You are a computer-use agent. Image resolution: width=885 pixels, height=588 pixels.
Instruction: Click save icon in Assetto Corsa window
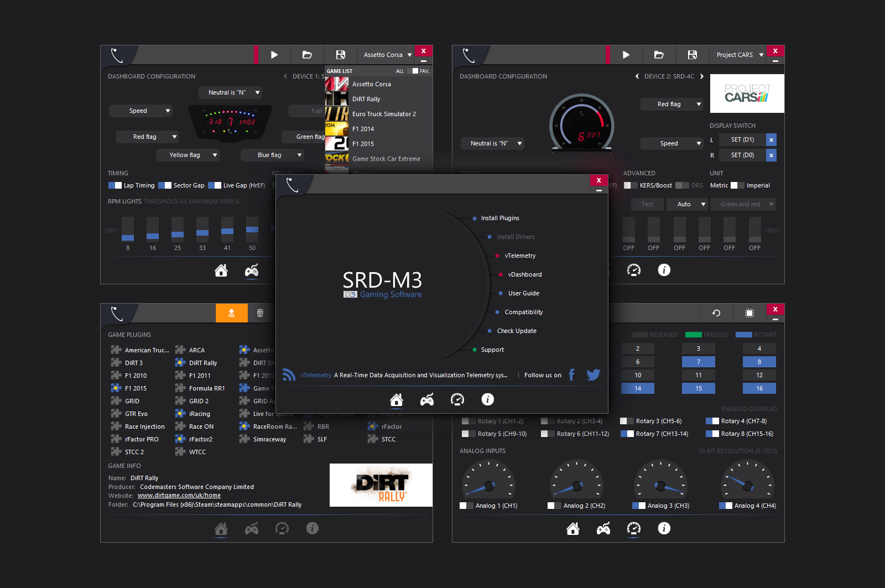pyautogui.click(x=341, y=55)
